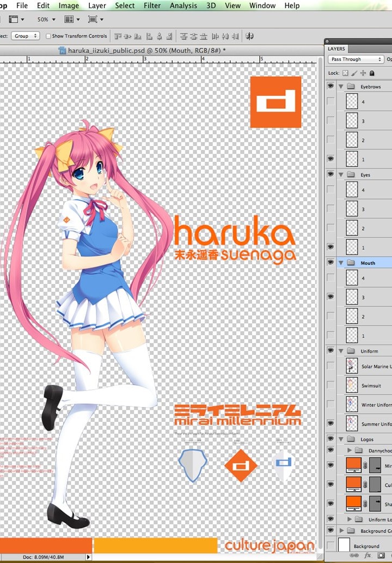392x563 pixels.
Task: Click the align vertical centers icon
Action: tap(128, 37)
